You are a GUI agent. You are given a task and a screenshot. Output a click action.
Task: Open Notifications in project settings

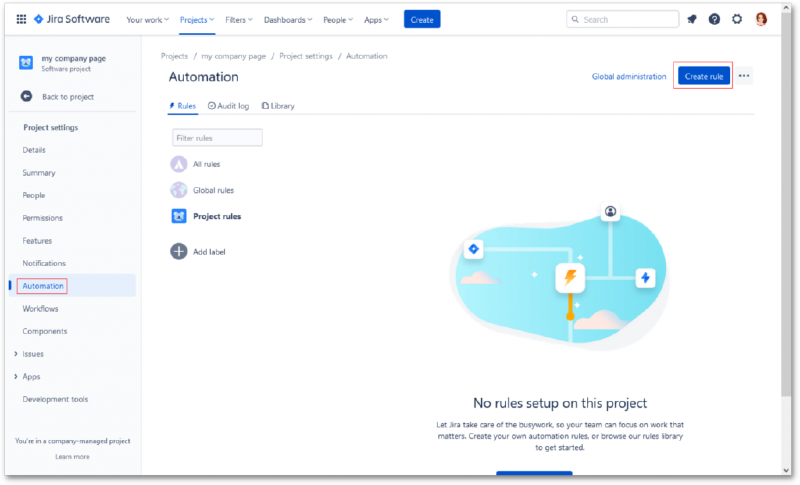[x=44, y=263]
